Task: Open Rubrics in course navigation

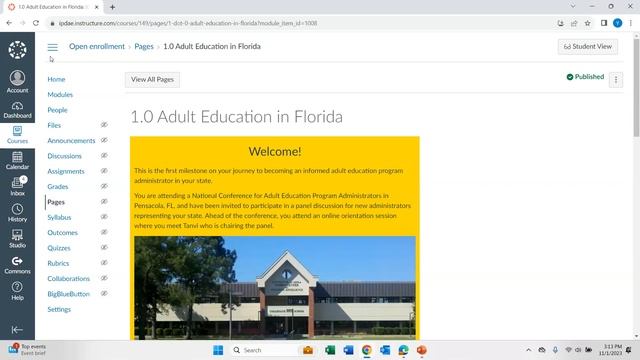Action: coord(58,263)
